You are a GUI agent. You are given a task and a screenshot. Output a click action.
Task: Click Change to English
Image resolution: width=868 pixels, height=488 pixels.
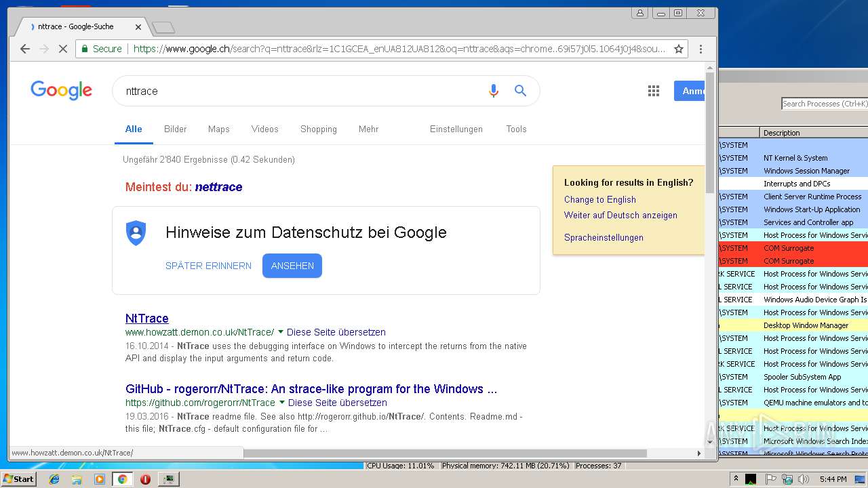click(600, 199)
